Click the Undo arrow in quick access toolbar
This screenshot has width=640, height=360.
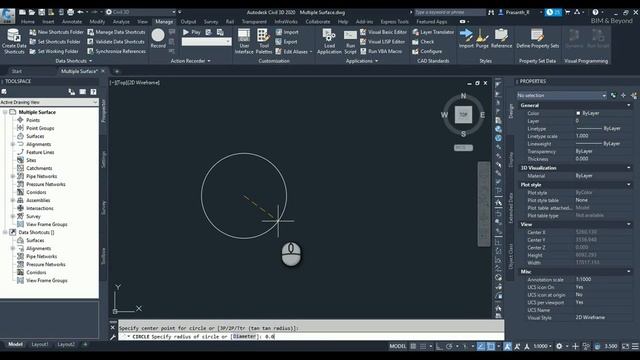click(81, 12)
